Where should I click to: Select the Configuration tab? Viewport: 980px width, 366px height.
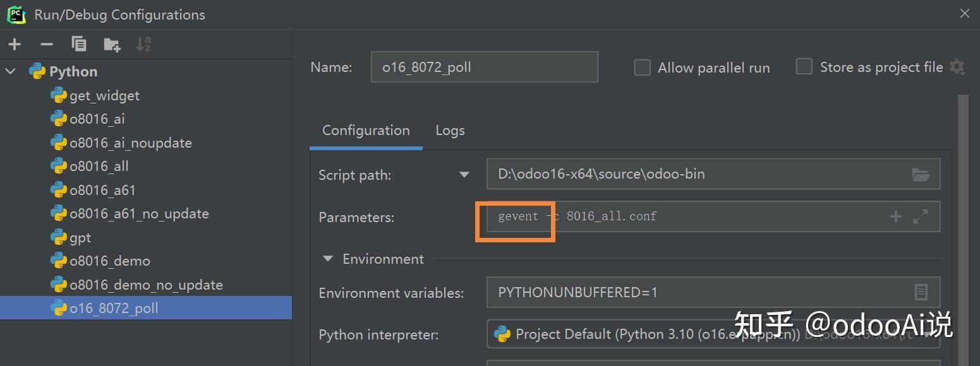[366, 131]
